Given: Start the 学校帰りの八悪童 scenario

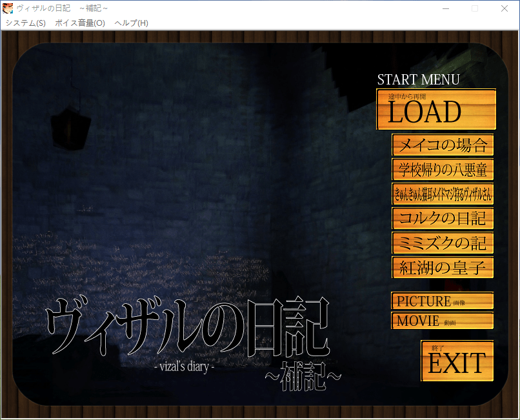Looking at the screenshot, I should pos(443,170).
